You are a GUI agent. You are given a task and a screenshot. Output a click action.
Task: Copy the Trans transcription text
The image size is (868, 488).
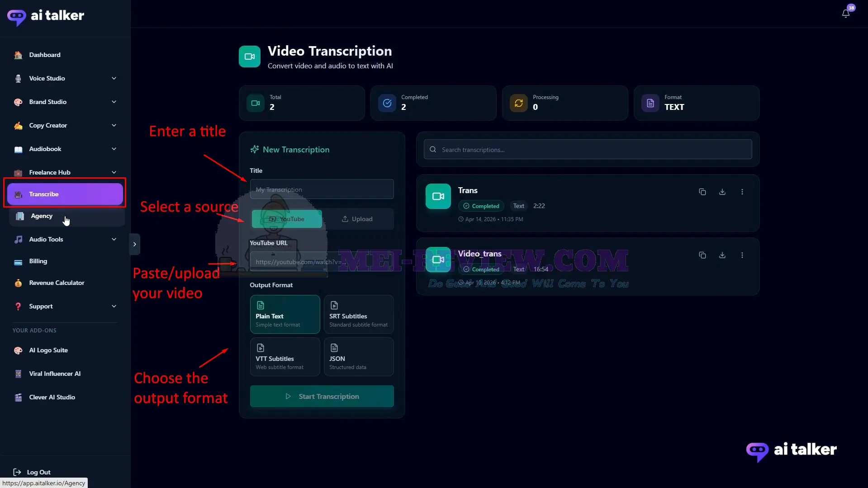click(x=702, y=192)
